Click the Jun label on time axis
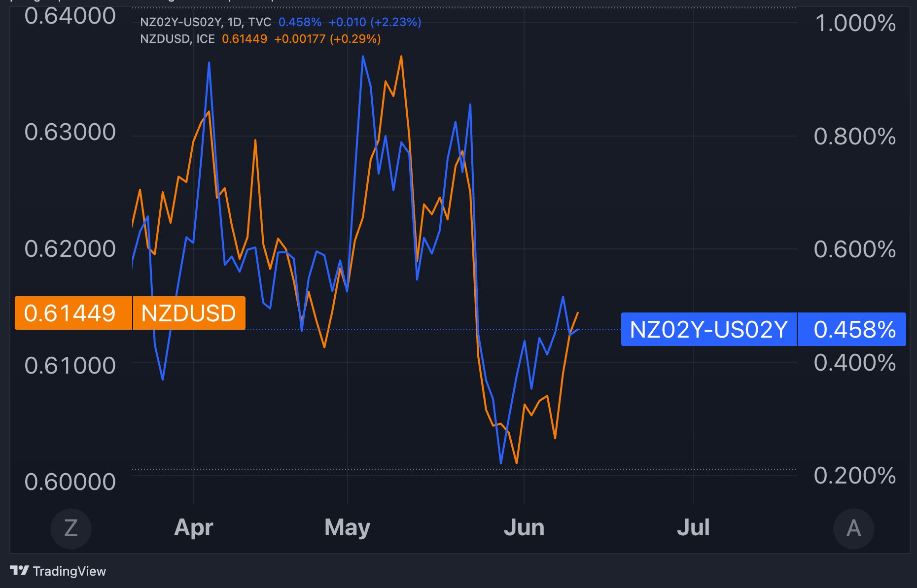Viewport: 917px width, 588px height. (524, 528)
